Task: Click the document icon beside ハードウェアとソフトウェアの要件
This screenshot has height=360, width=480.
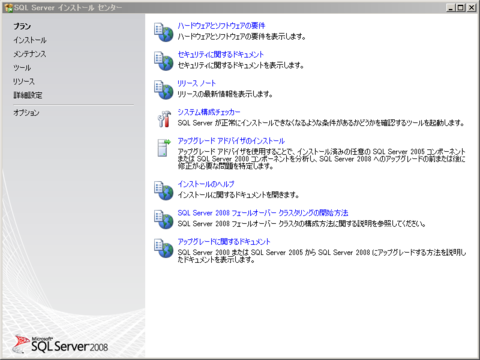Action: pyautogui.click(x=163, y=32)
